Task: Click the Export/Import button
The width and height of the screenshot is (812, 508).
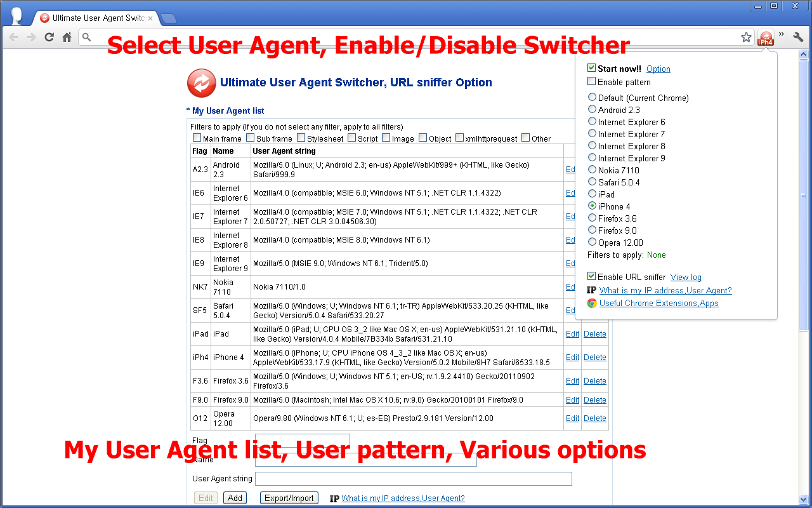Action: [x=289, y=498]
